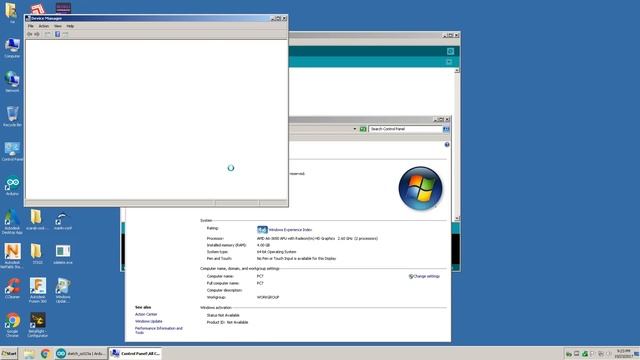Click in the Search Control Panel field
640x360 pixels.
(x=405, y=129)
